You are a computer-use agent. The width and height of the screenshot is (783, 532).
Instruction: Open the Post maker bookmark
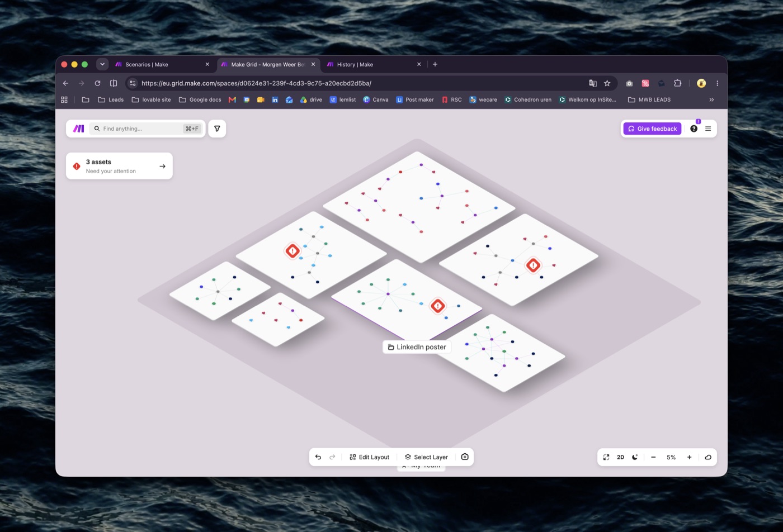pos(414,99)
